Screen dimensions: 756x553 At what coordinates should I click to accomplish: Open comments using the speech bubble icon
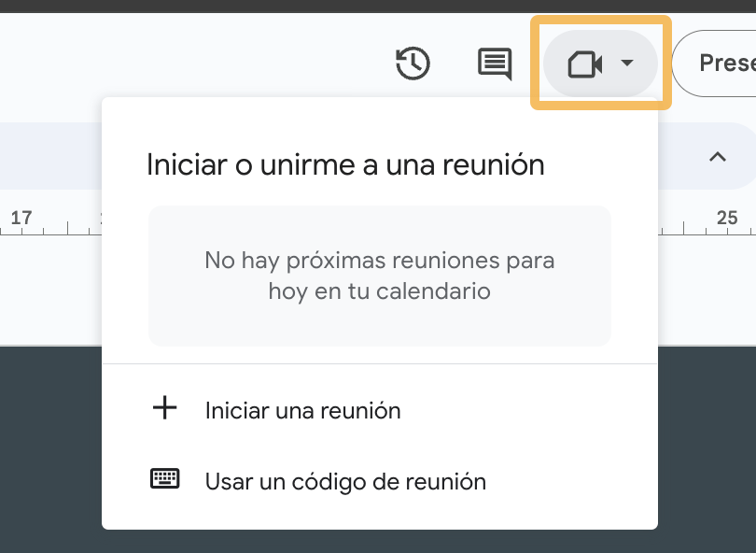click(493, 64)
